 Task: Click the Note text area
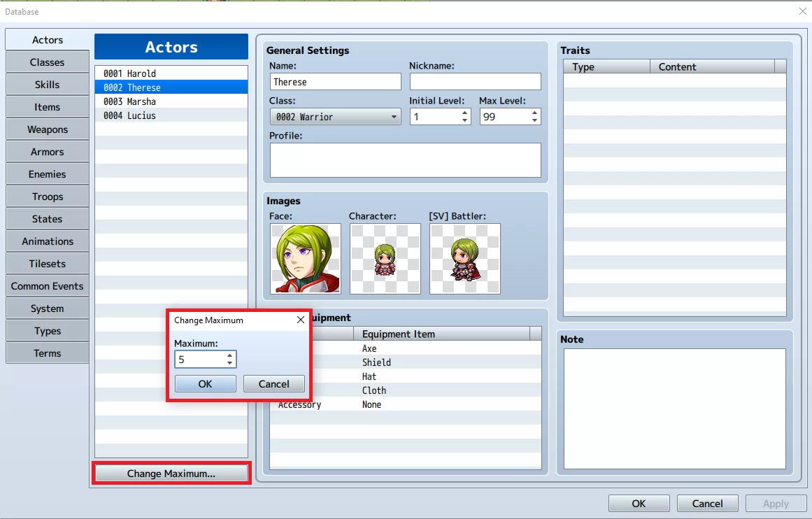(675, 408)
